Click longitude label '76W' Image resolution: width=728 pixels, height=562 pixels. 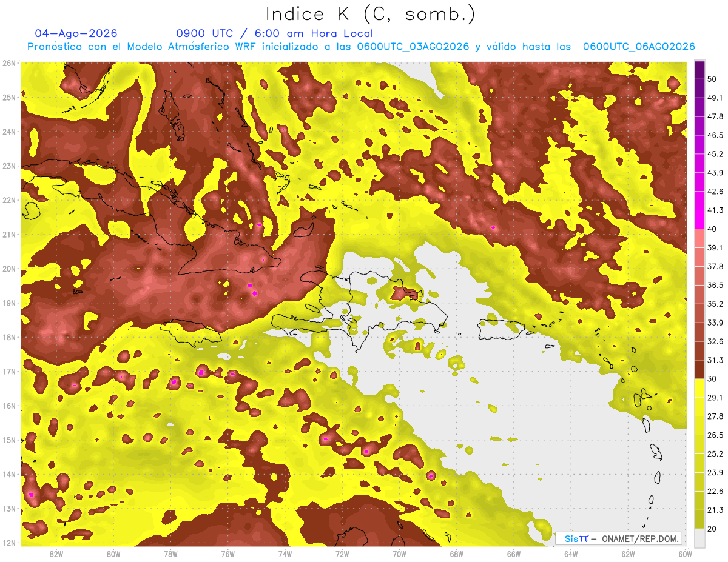[x=228, y=554]
